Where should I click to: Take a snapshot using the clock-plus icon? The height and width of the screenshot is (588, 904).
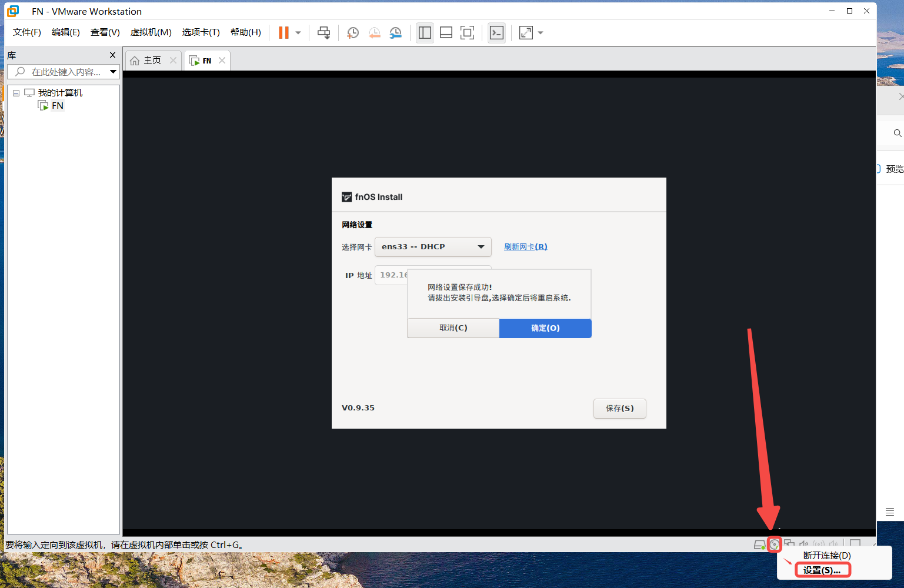click(353, 33)
